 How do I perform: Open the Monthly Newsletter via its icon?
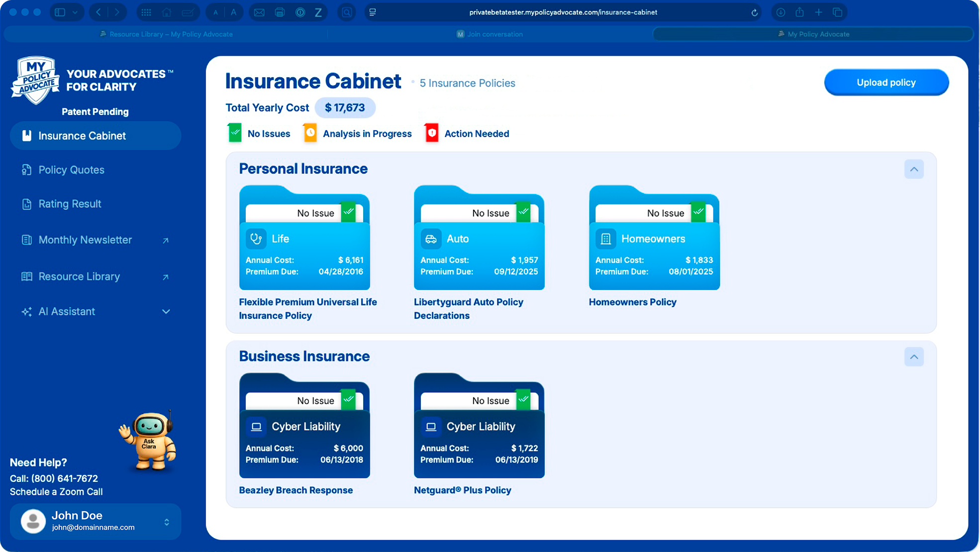(27, 240)
